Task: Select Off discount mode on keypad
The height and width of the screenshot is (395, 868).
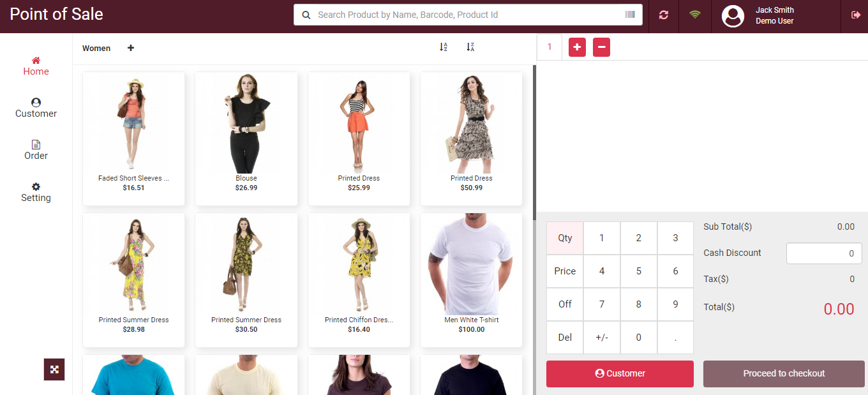Action: point(565,304)
